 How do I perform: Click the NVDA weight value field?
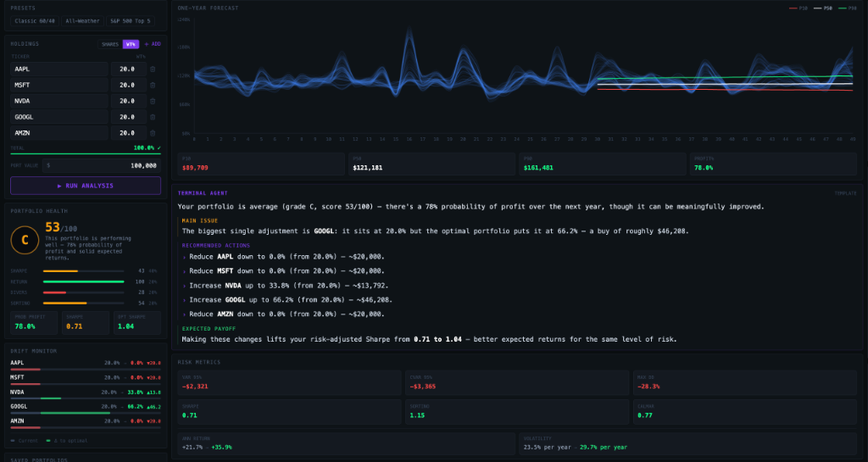[x=129, y=101]
